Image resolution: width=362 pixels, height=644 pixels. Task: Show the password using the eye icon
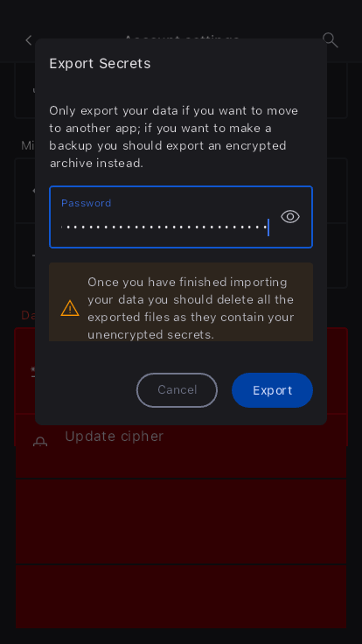tap(290, 216)
